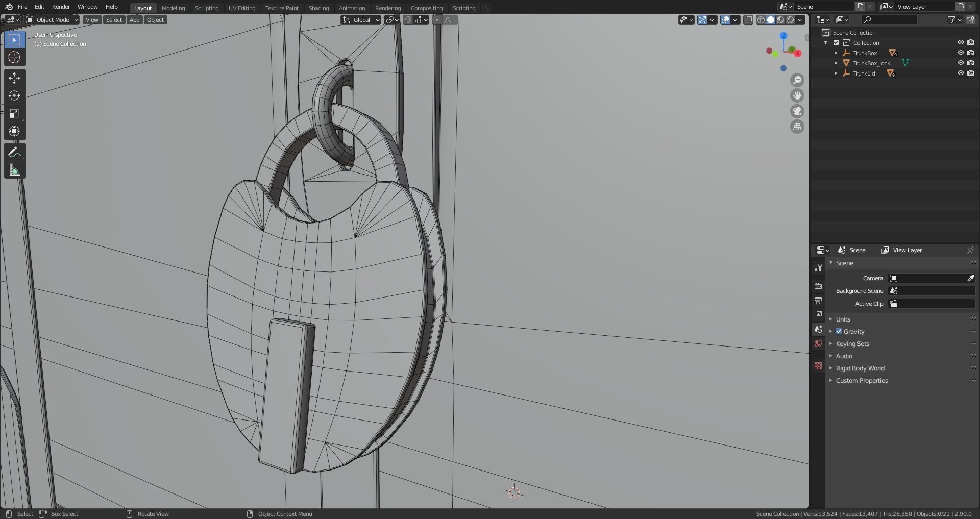Choose the Move tool
The image size is (980, 519).
tap(14, 78)
